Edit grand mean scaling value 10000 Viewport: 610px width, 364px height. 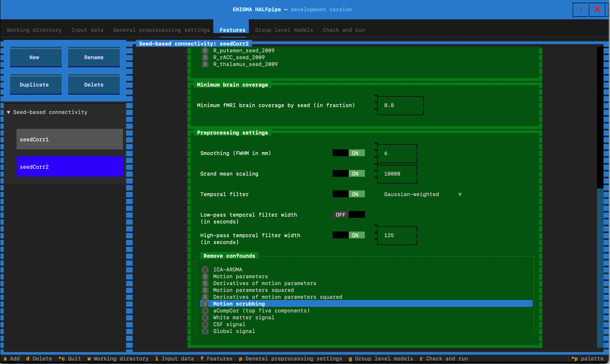click(x=397, y=174)
